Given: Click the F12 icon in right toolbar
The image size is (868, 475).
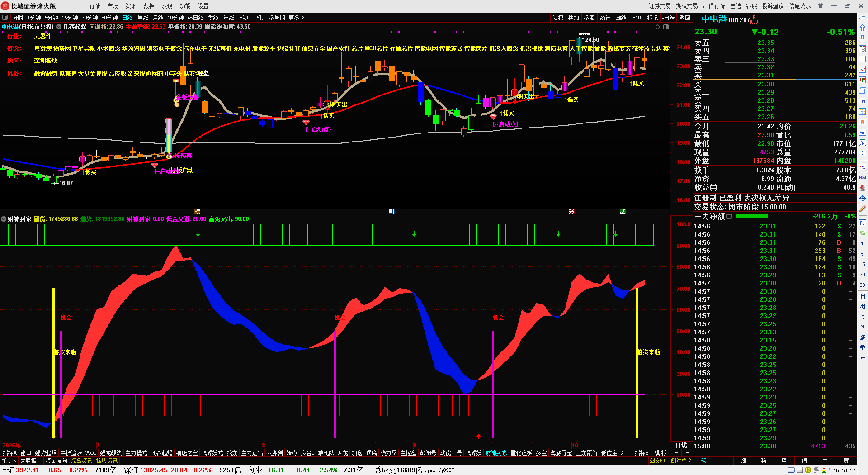Looking at the screenshot, I should pyautogui.click(x=863, y=133).
